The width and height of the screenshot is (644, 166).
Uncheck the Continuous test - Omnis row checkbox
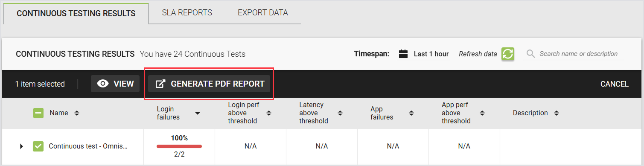click(38, 146)
